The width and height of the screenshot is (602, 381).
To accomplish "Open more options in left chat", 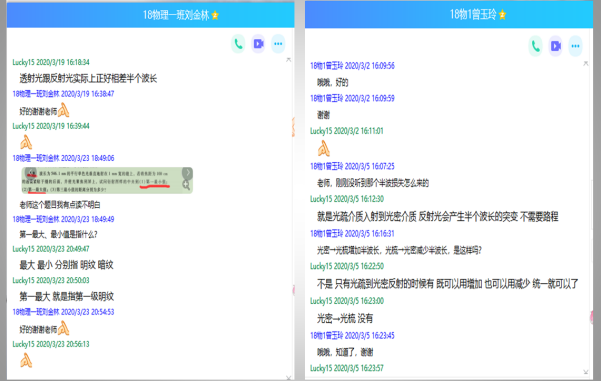I will (x=278, y=44).
